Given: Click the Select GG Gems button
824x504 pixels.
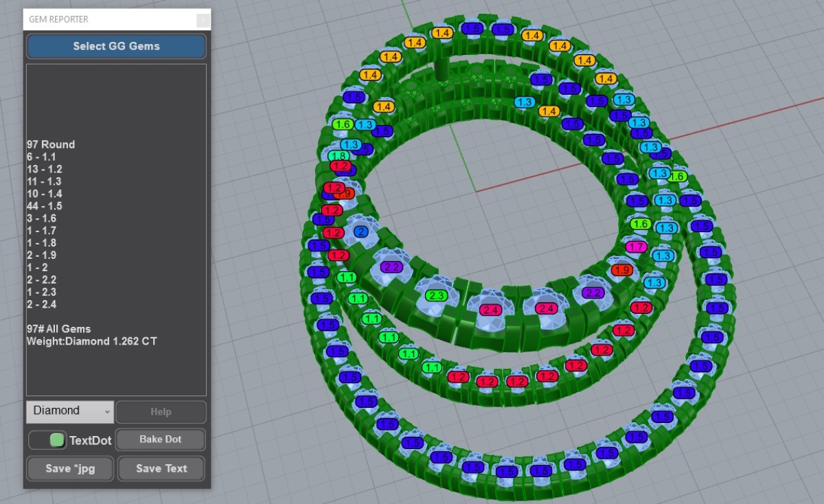Looking at the screenshot, I should tap(116, 47).
